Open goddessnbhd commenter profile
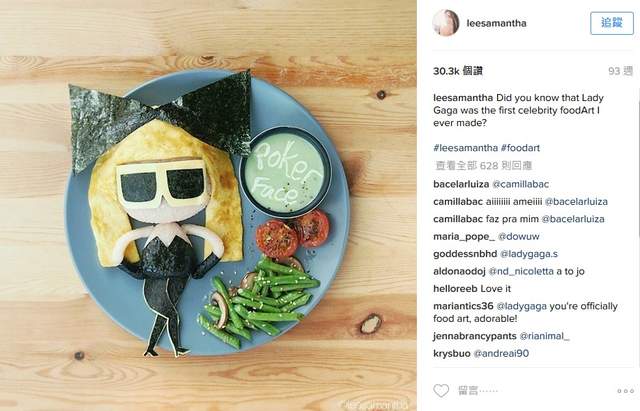This screenshot has width=640, height=411. [x=465, y=254]
